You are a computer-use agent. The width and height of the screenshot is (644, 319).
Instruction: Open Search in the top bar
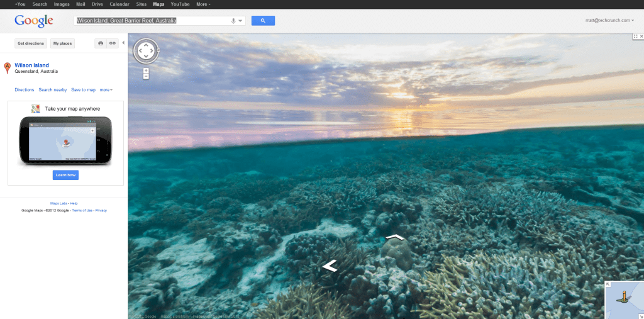(x=40, y=4)
